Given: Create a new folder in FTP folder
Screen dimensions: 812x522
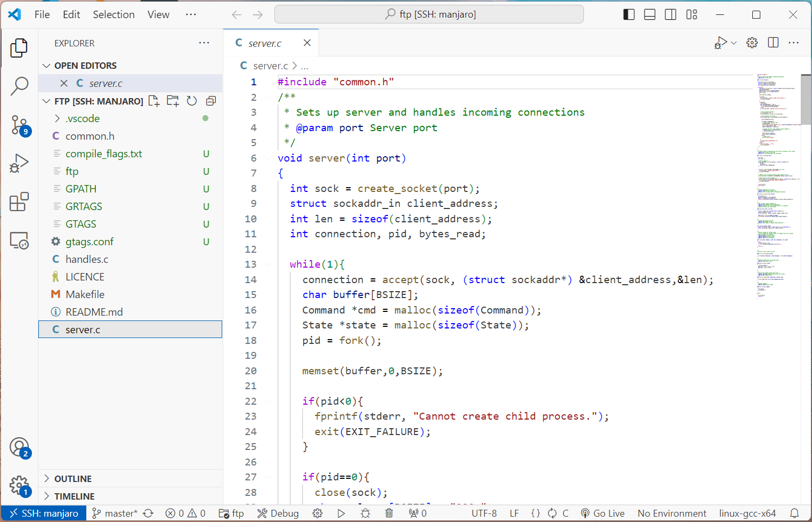Looking at the screenshot, I should tap(173, 101).
